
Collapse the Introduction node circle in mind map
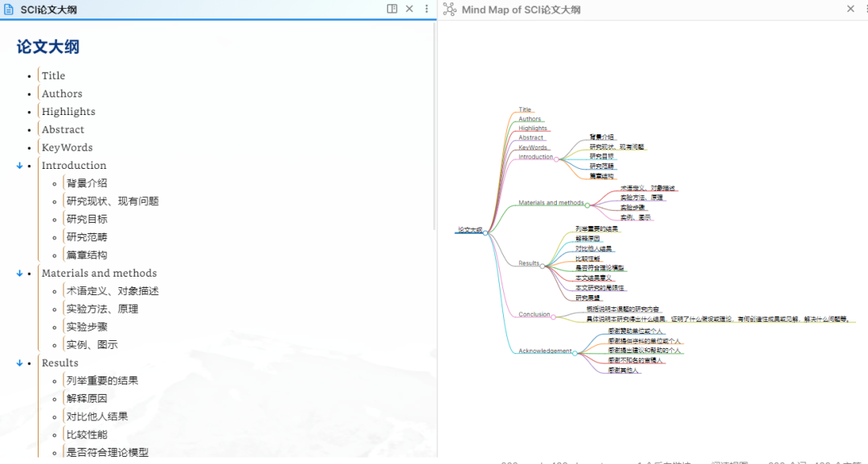(x=556, y=159)
